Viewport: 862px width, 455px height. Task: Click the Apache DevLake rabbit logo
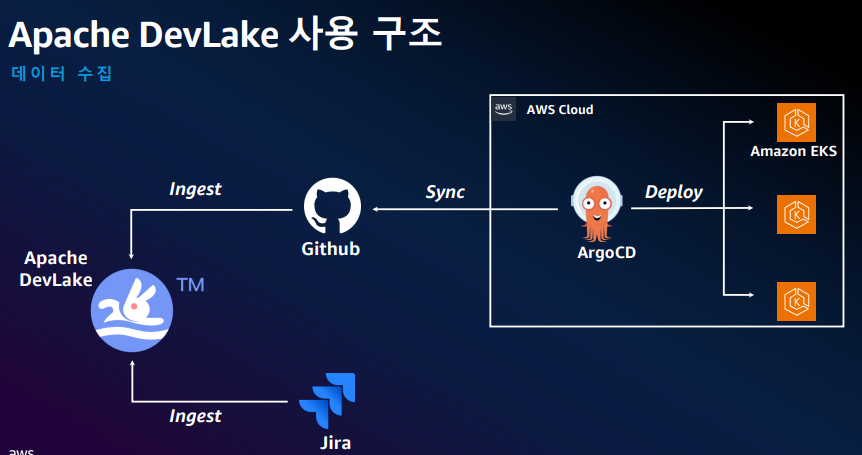click(132, 310)
